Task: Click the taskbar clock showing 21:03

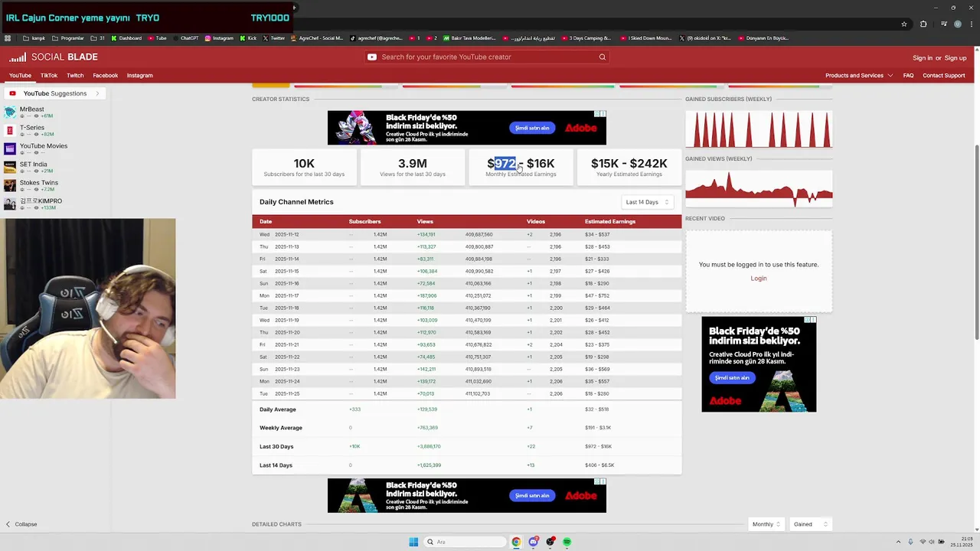Action: click(x=961, y=542)
